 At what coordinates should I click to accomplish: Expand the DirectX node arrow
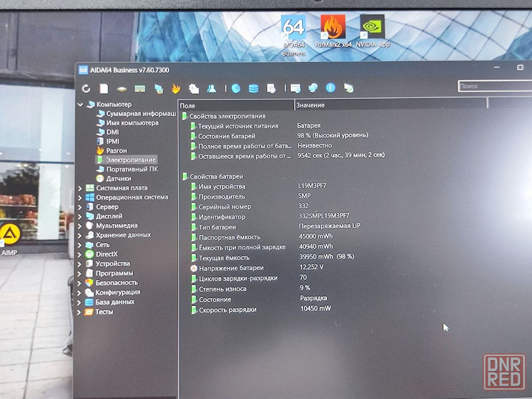pyautogui.click(x=80, y=254)
